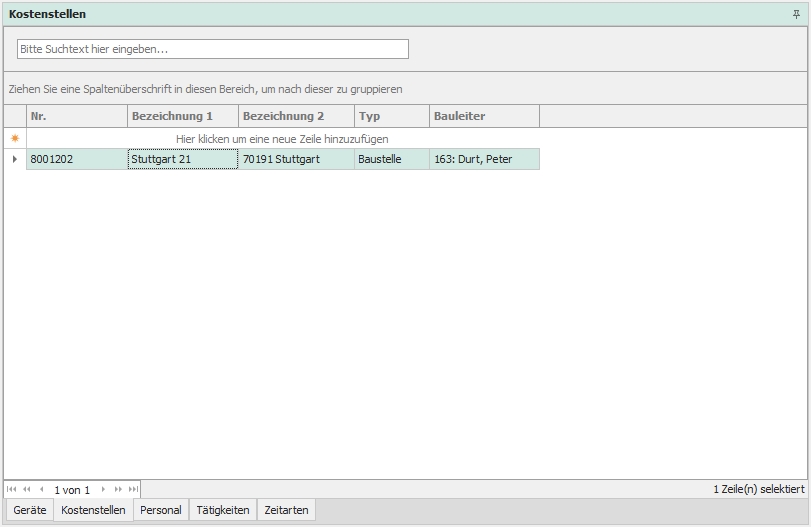Click the search text input field
The width and height of the screenshot is (811, 527).
click(212, 49)
